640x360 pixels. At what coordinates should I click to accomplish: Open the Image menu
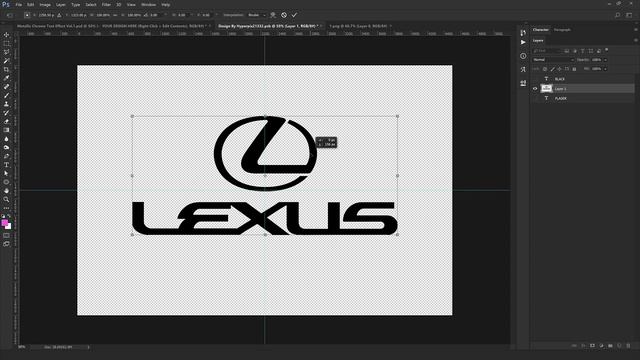45,4
